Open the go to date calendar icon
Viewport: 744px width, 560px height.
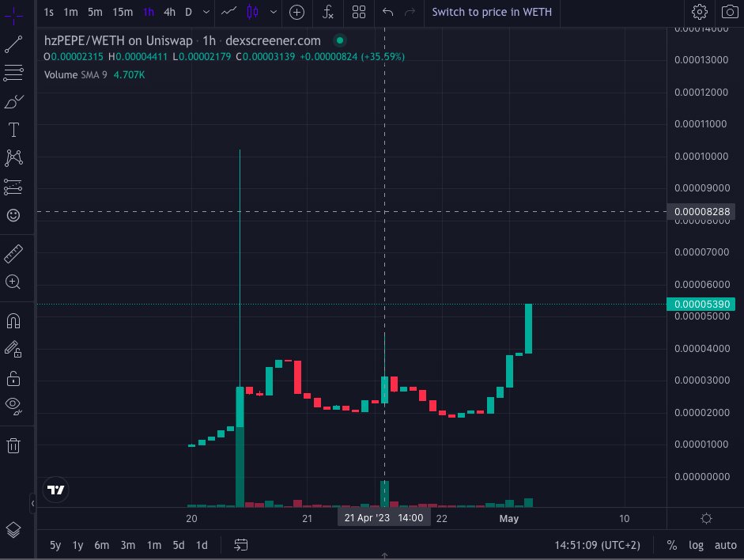[241, 545]
